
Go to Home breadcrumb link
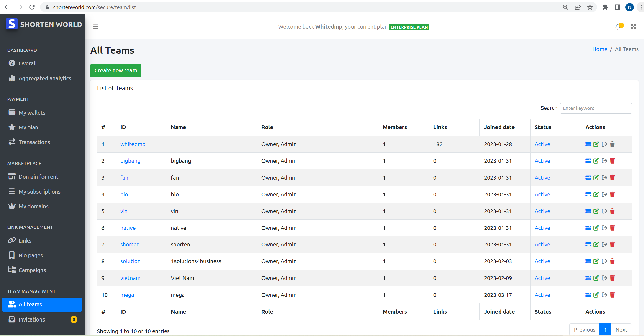[x=600, y=49]
